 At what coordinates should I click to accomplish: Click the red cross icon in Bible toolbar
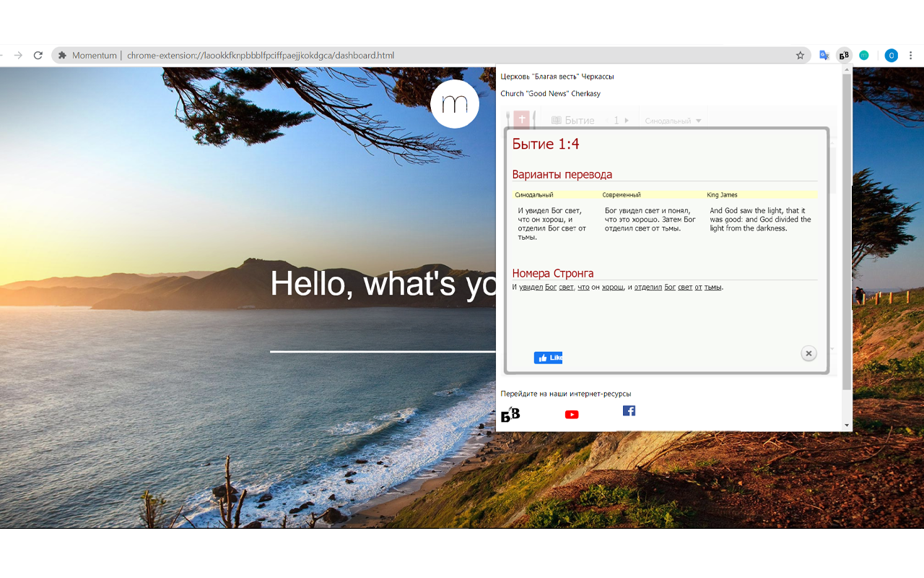[x=521, y=120]
